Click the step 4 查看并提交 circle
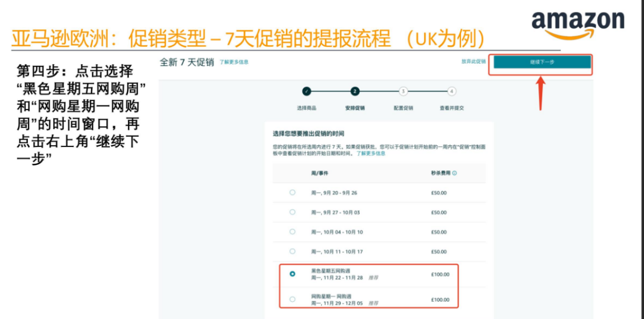The width and height of the screenshot is (644, 319). pyautogui.click(x=452, y=91)
